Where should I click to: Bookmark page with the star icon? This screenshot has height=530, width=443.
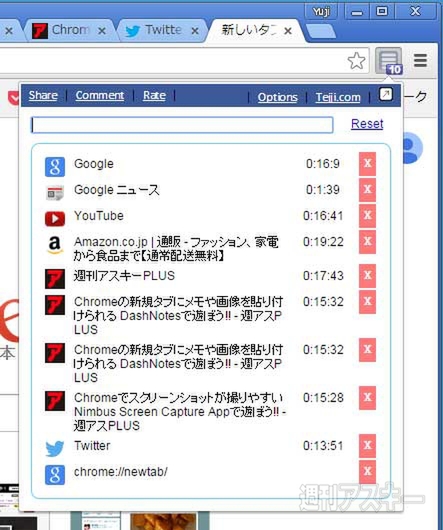coord(356,61)
